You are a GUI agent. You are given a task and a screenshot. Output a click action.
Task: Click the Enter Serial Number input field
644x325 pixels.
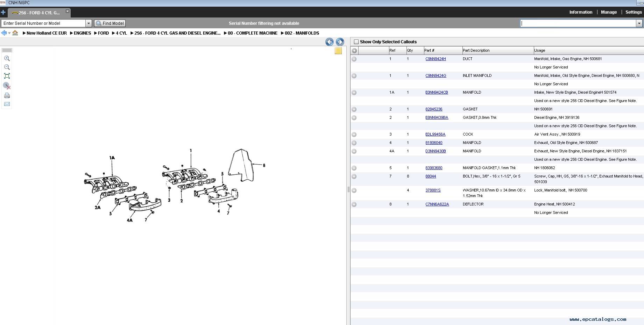43,23
